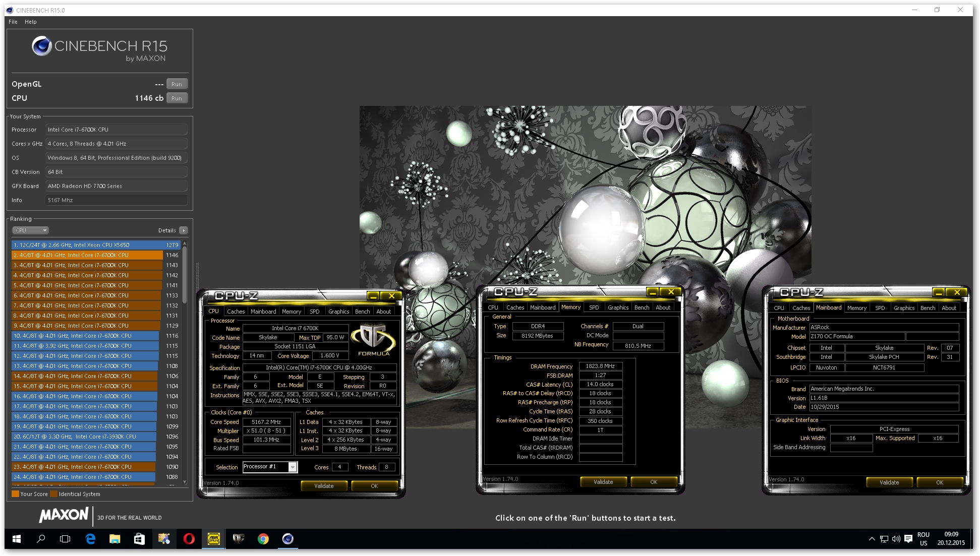
Task: Click ROU US language indicator
Action: [924, 539]
